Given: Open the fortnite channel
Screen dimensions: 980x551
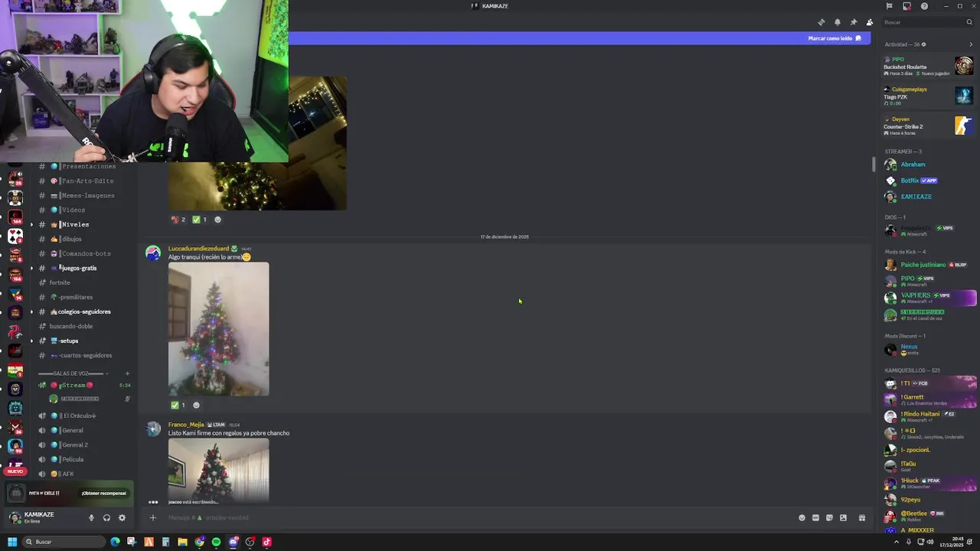Looking at the screenshot, I should click(x=83, y=282).
